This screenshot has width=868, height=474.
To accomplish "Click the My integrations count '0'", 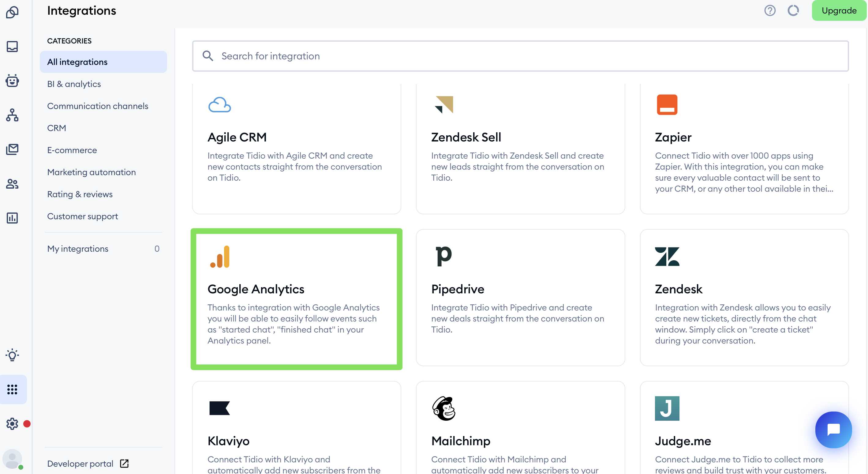I will click(157, 249).
